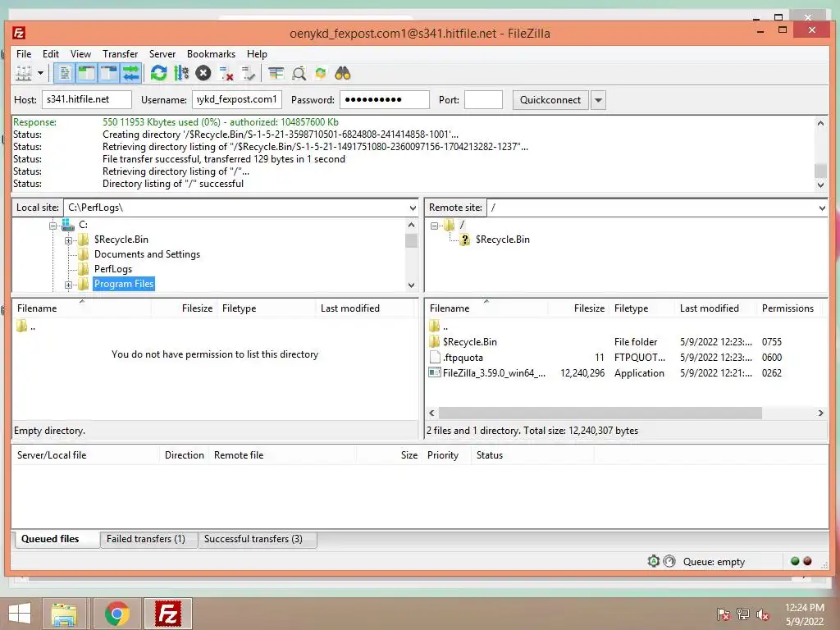840x630 pixels.
Task: Toggle local directory tree display
Action: click(x=87, y=73)
